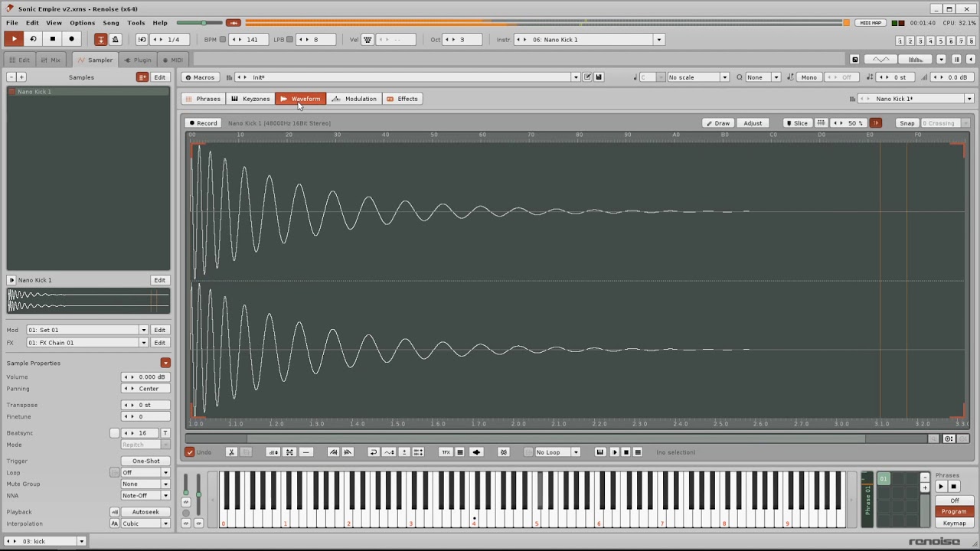The image size is (980, 551).
Task: Toggle Autoseek playback option
Action: click(x=145, y=512)
